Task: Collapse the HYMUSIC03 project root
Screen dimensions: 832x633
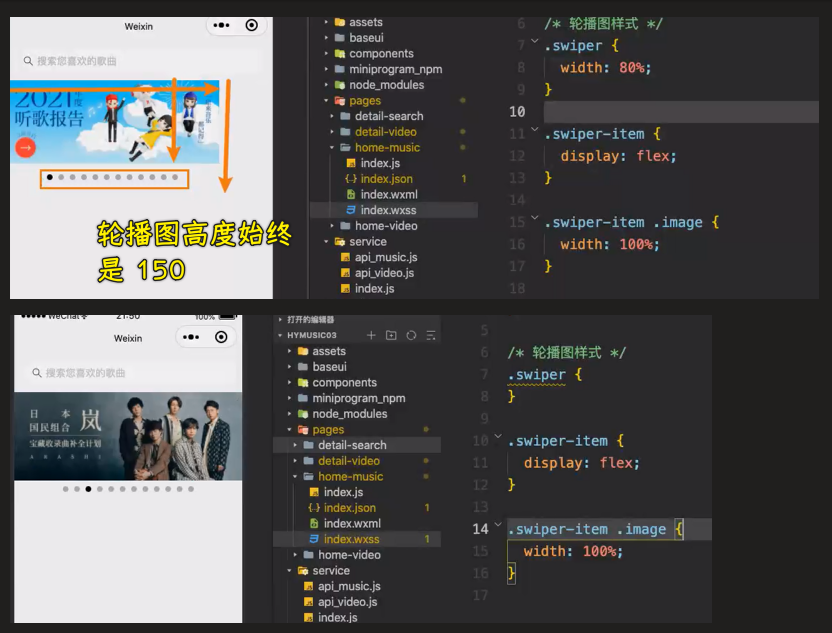Action: coord(280,335)
